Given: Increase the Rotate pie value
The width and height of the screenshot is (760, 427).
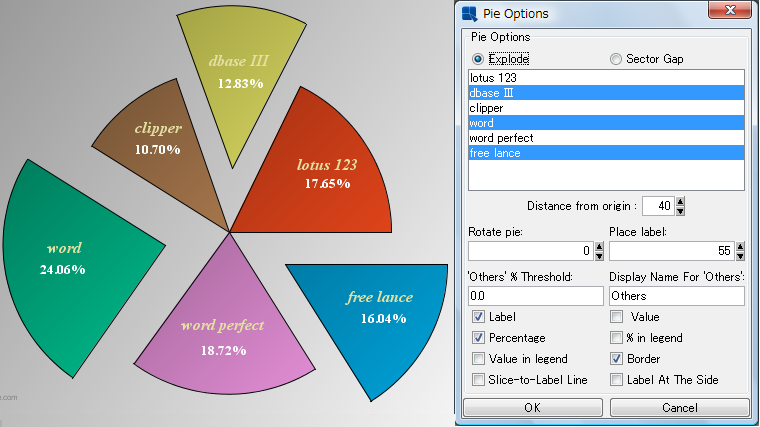Looking at the screenshot, I should 600,247.
